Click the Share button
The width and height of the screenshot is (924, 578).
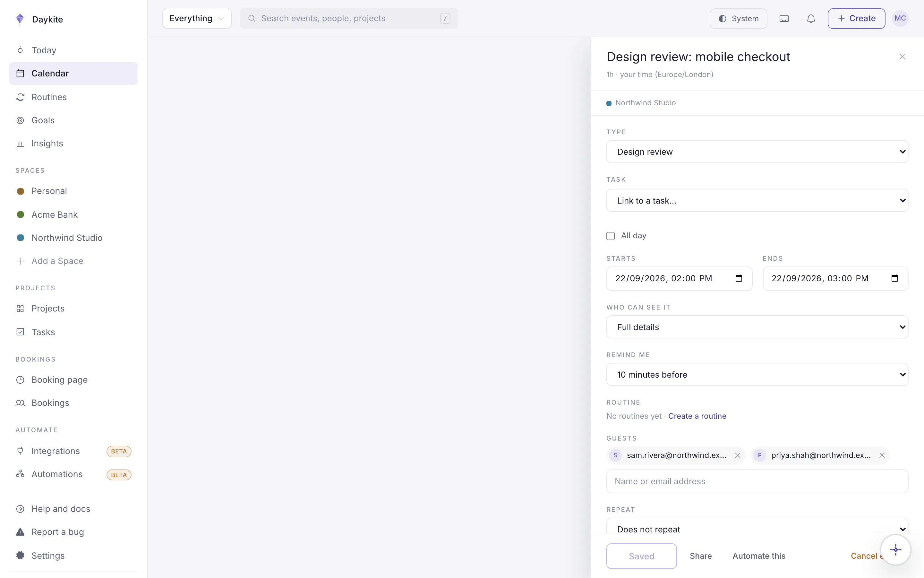click(x=701, y=556)
